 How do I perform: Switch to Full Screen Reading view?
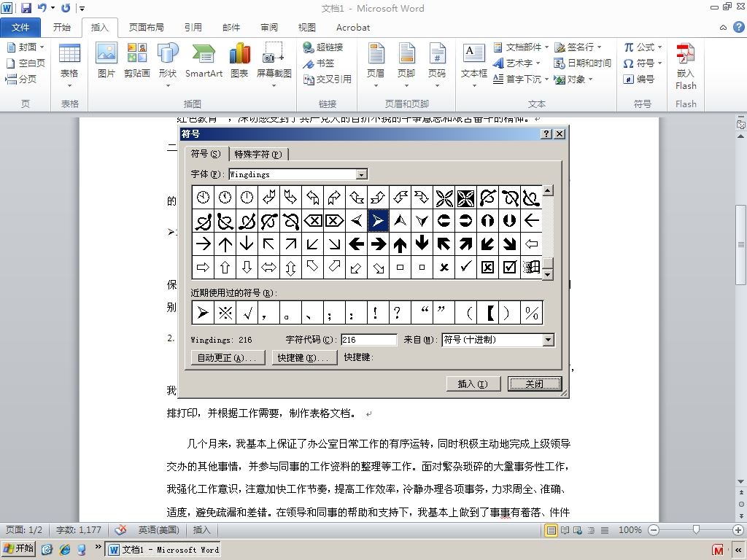coord(565,530)
